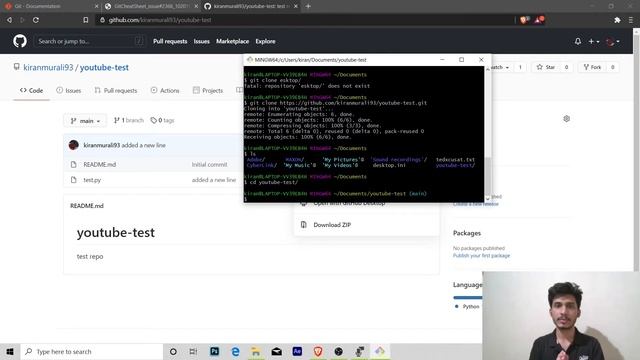The width and height of the screenshot is (640, 360).
Task: Open the browser main menu icon
Action: (631, 20)
